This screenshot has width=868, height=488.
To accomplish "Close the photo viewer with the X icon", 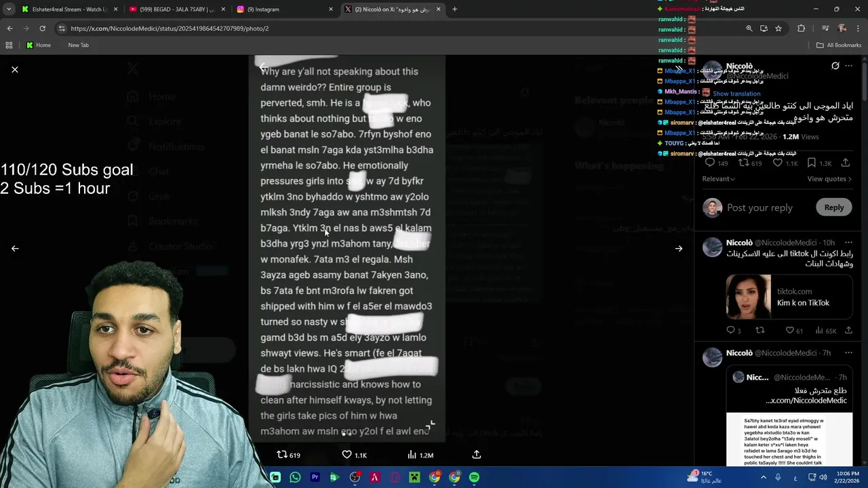I will [15, 70].
